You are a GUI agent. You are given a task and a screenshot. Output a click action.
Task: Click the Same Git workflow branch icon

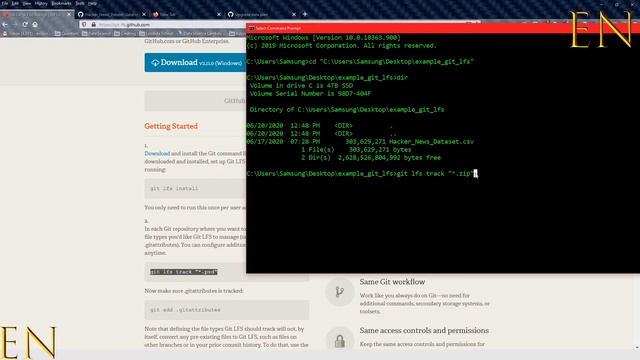(340, 292)
